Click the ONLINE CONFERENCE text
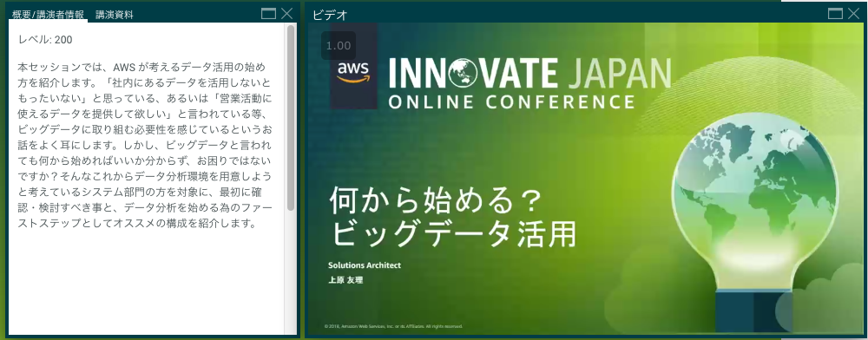This screenshot has width=868, height=340. pos(511,101)
